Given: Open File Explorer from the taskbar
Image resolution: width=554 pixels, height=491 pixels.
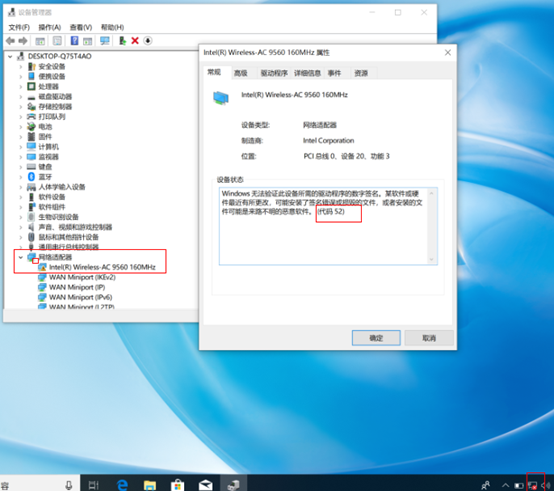Looking at the screenshot, I should pos(150,485).
